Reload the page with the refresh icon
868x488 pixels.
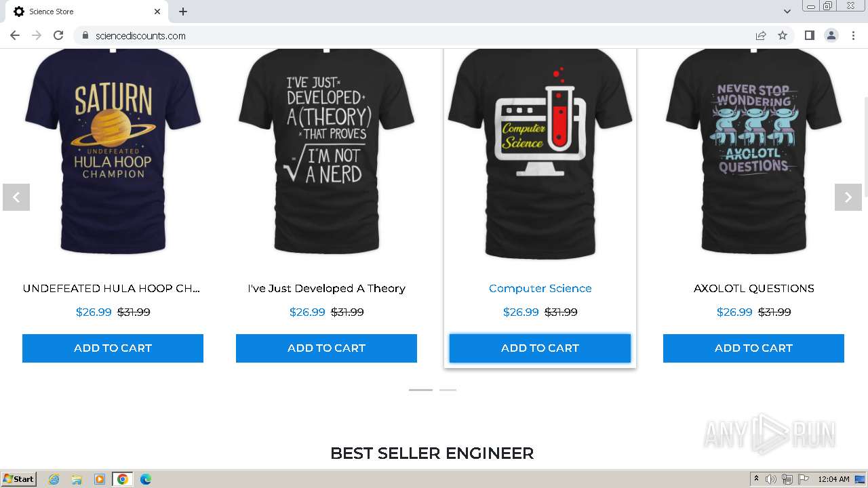pos(58,35)
